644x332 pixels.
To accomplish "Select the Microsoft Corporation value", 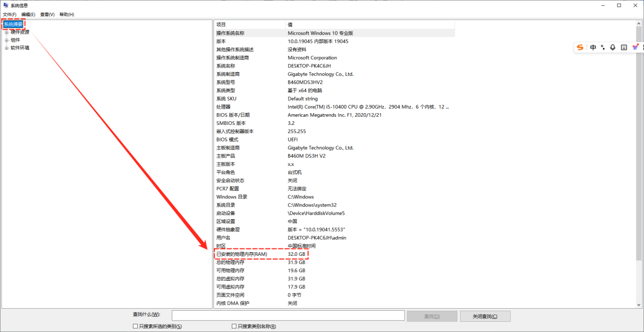I will pyautogui.click(x=312, y=58).
